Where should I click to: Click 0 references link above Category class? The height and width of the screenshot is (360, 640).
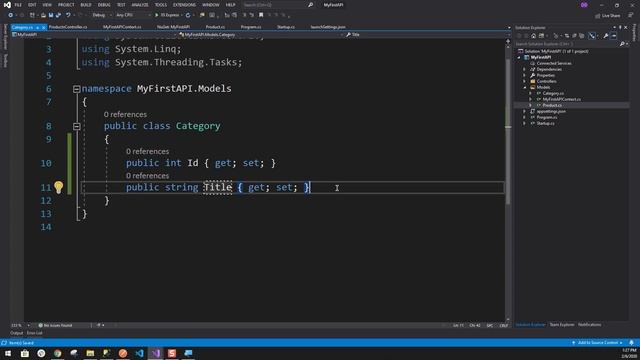point(125,115)
